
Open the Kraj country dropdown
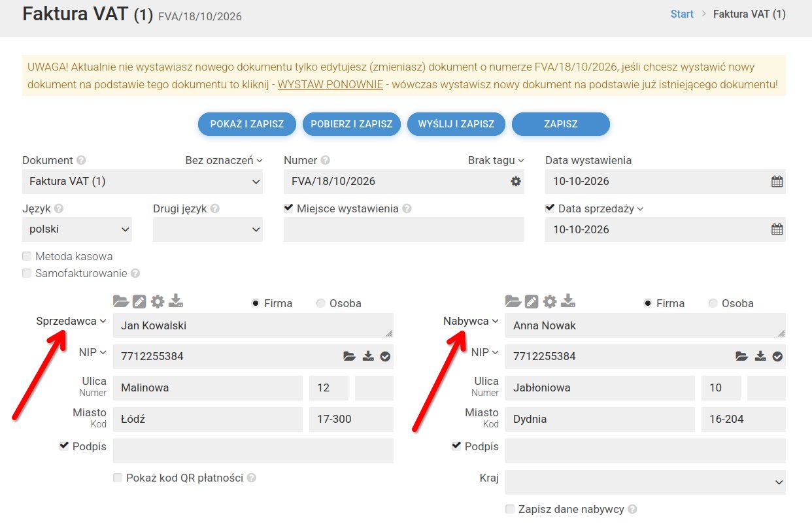click(645, 482)
